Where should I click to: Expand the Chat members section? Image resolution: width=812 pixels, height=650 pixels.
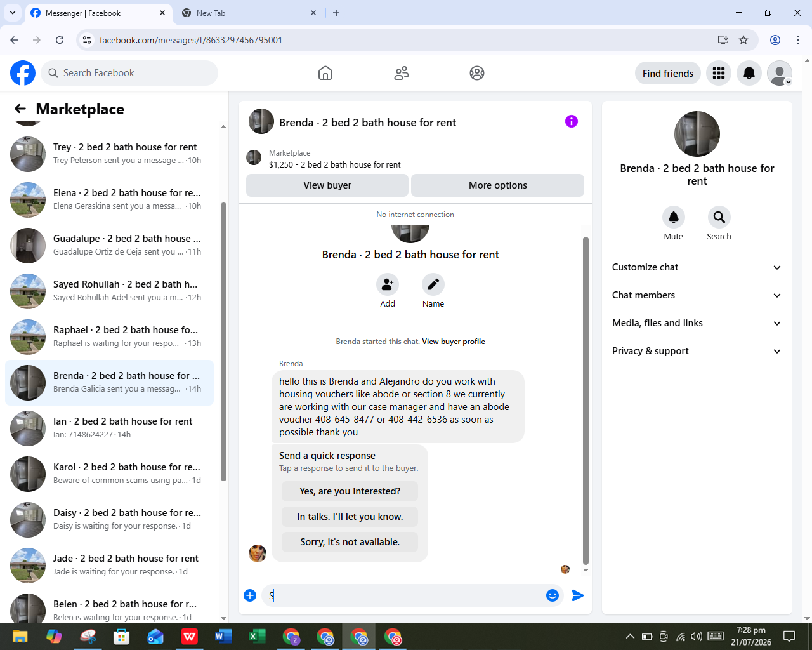(x=697, y=295)
